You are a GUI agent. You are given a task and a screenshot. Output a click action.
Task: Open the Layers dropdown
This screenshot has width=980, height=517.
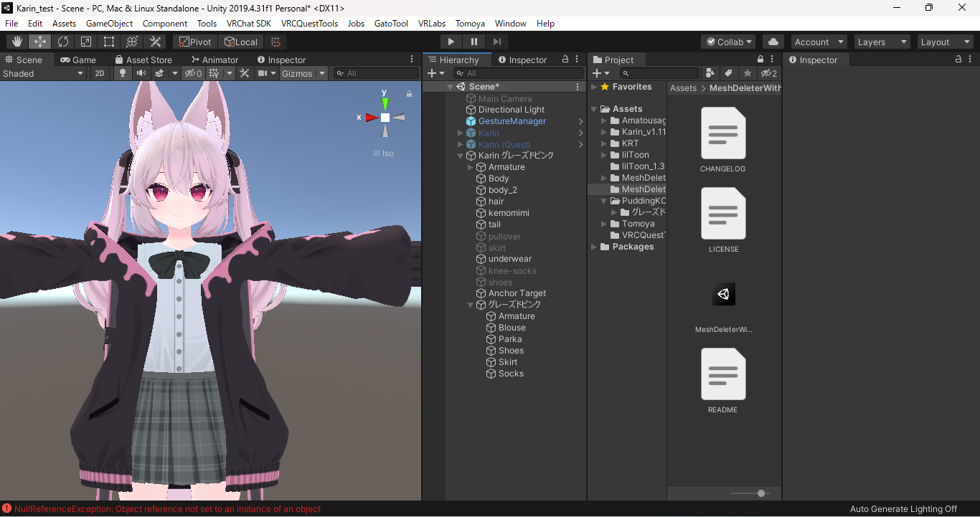tap(882, 42)
